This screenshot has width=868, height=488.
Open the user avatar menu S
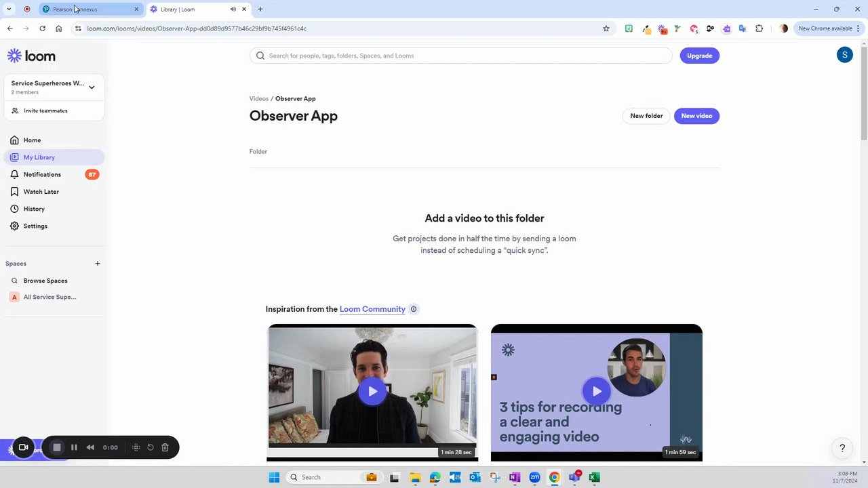pos(844,56)
